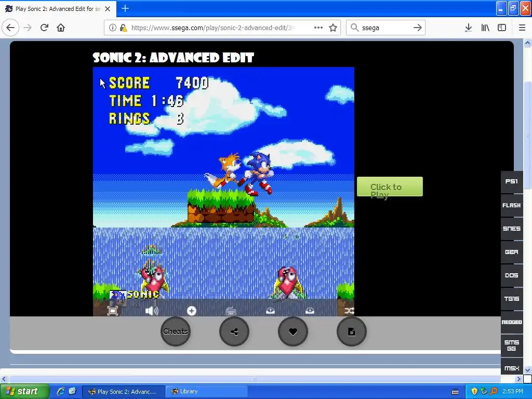Open the NEOGEO sidebar category
This screenshot has height=399, width=532.
512,322
